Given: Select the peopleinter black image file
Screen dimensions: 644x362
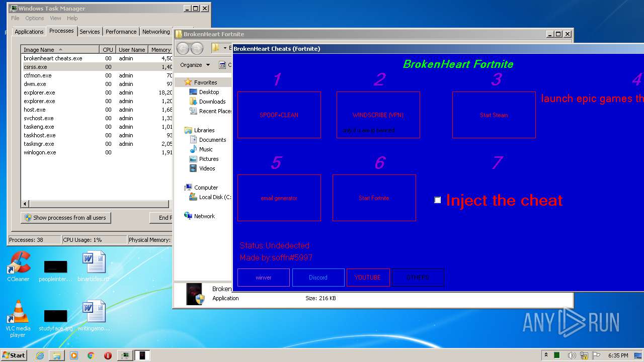Looking at the screenshot, I should [x=55, y=270].
